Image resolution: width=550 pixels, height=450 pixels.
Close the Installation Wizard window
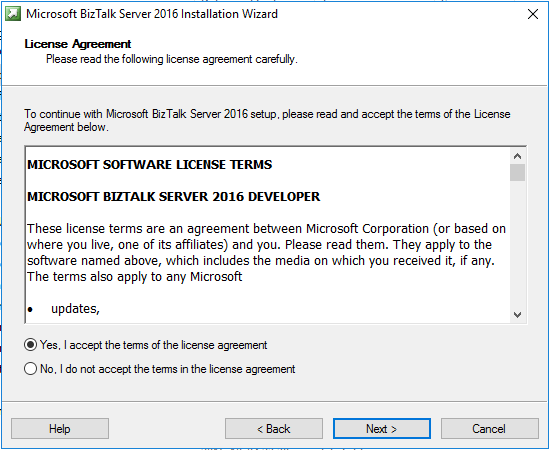(532, 14)
